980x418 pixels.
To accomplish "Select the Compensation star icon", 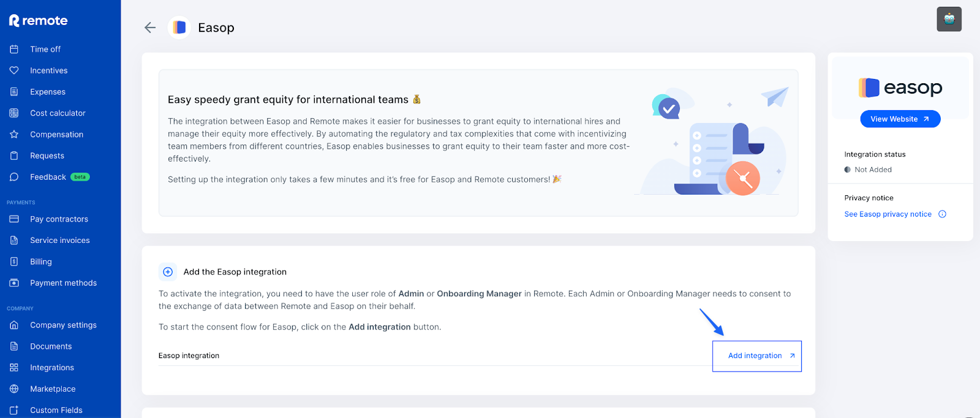I will (15, 134).
